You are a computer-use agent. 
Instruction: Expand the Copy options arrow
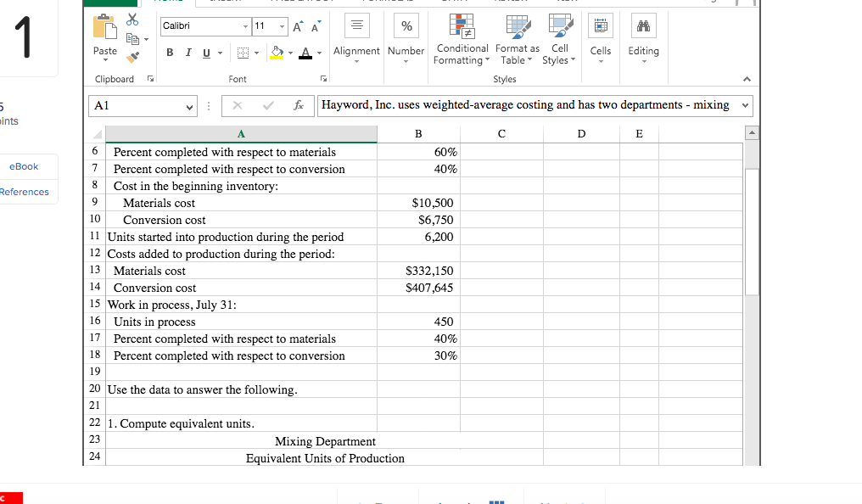146,40
